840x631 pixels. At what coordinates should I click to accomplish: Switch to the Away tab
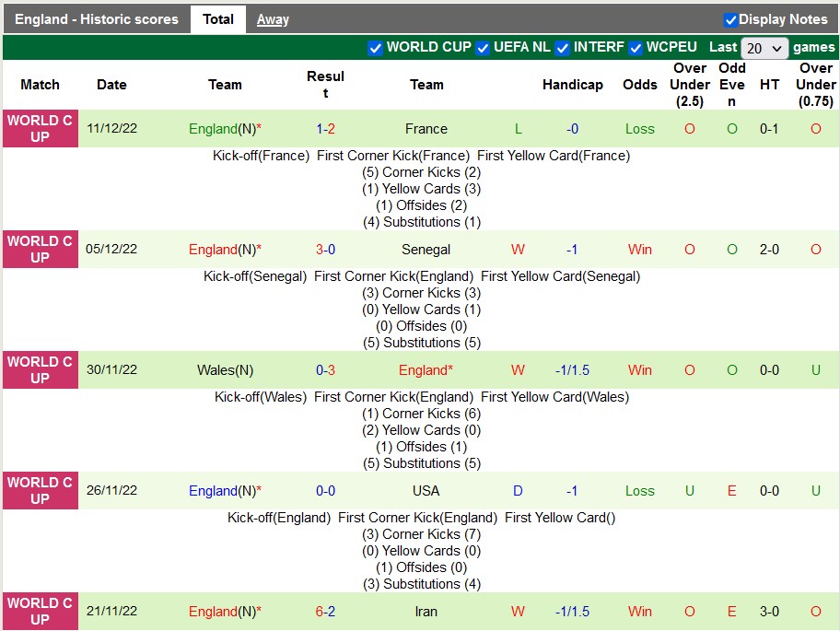tap(273, 19)
